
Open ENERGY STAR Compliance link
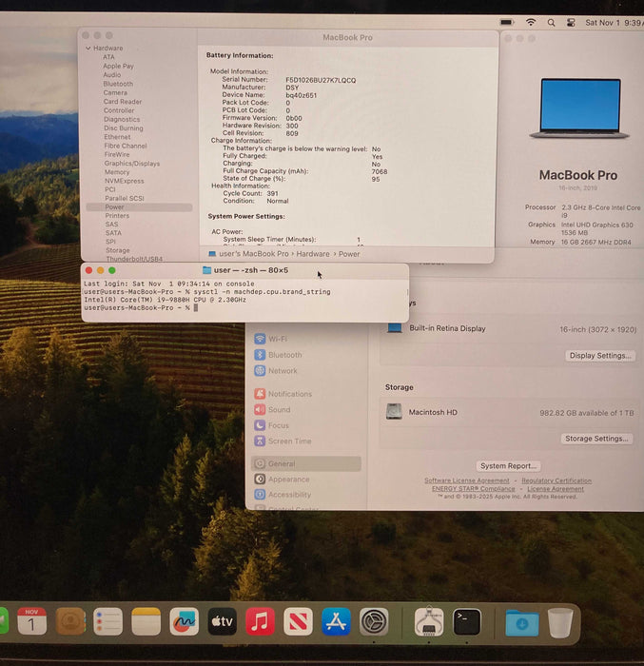click(x=473, y=488)
